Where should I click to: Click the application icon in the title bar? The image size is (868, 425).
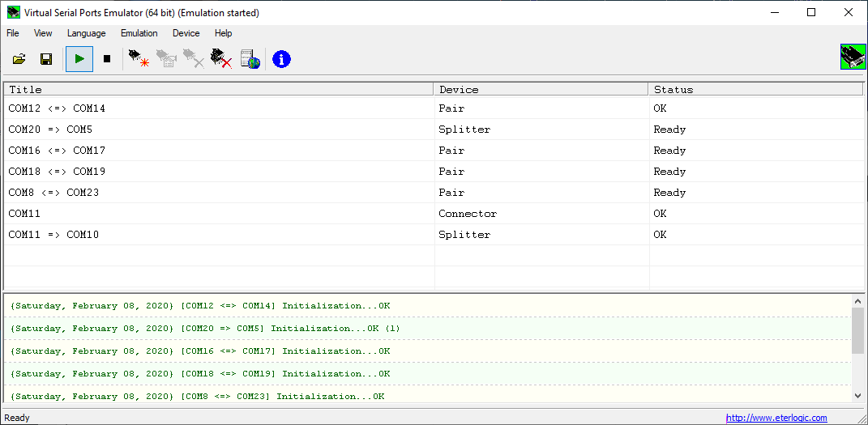[13, 12]
